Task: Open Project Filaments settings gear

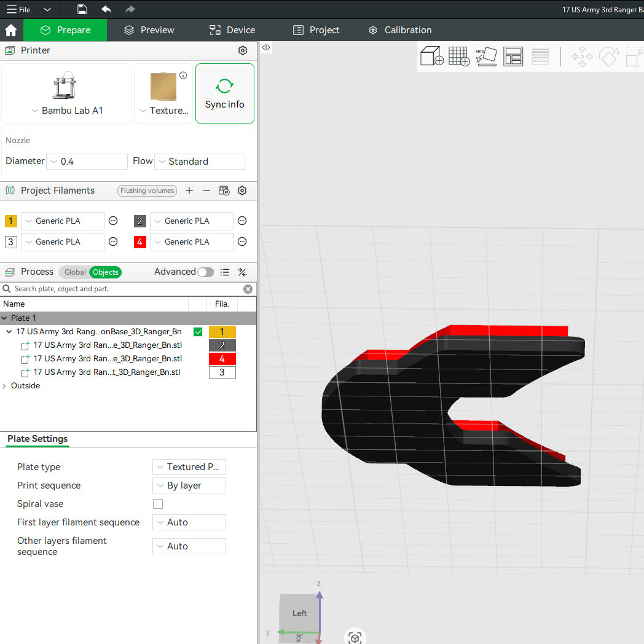Action: click(x=242, y=190)
